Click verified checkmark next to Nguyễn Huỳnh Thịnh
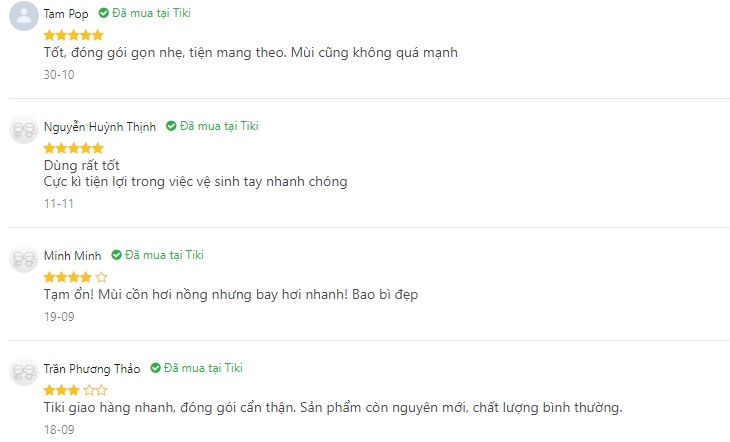 point(171,126)
